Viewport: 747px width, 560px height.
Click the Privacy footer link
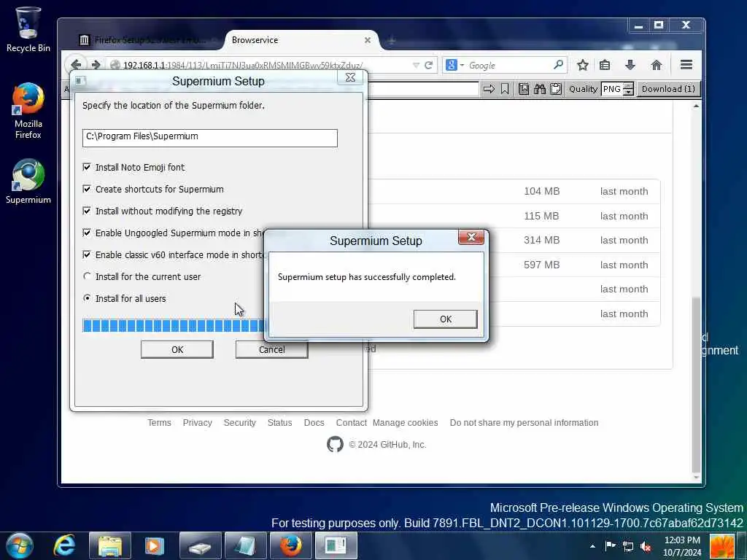(x=197, y=423)
